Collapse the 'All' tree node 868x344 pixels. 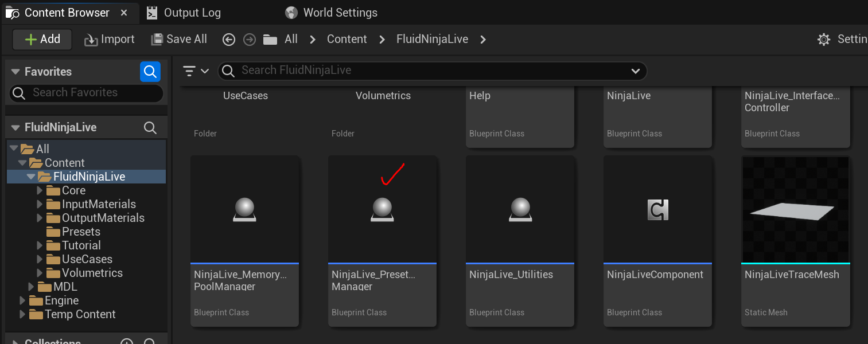14,149
